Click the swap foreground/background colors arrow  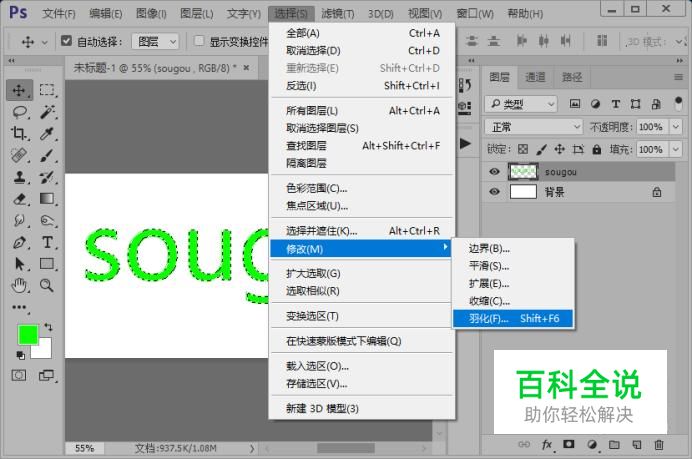click(48, 327)
